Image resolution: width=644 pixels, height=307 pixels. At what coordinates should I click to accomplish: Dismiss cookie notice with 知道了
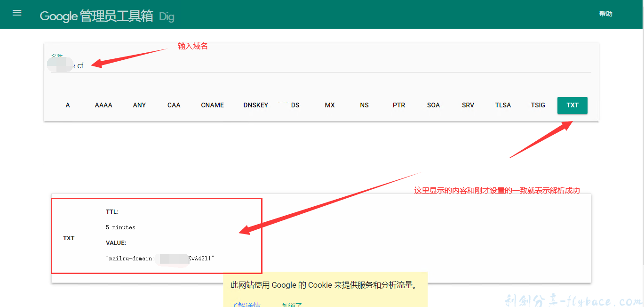(293, 305)
